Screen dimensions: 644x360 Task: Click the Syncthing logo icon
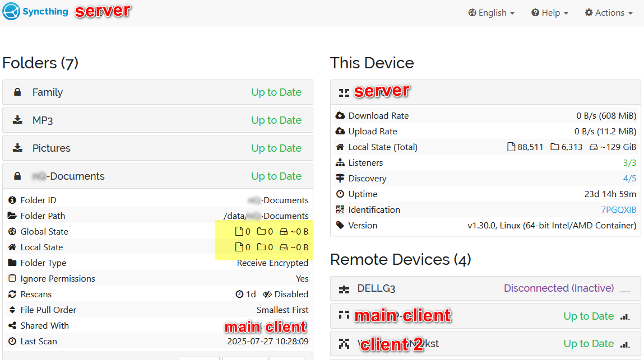coord(11,11)
